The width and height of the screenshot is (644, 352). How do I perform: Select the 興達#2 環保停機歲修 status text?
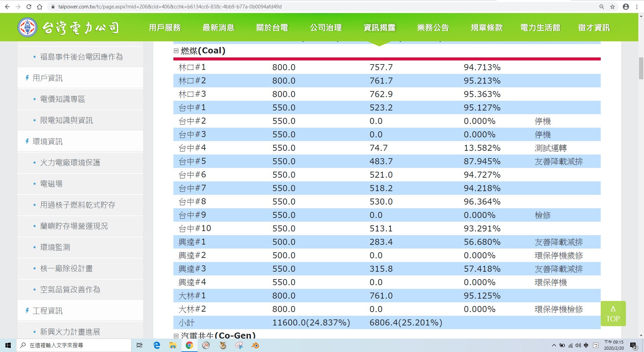(x=559, y=255)
